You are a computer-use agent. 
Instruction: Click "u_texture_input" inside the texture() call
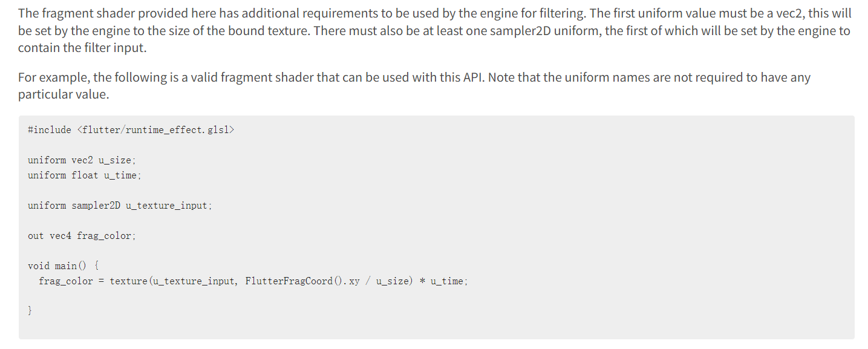[x=192, y=281]
